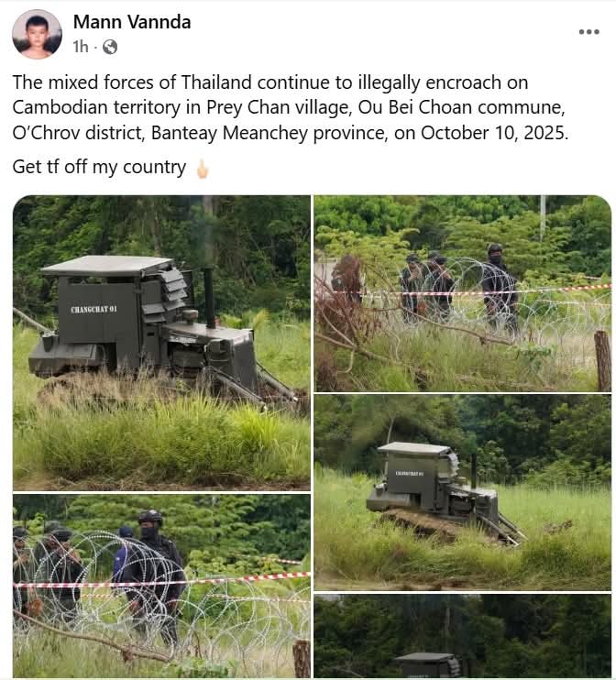The width and height of the screenshot is (616, 680).
Task: Open the partially visible bottom-right photo
Action: pyautogui.click(x=462, y=636)
